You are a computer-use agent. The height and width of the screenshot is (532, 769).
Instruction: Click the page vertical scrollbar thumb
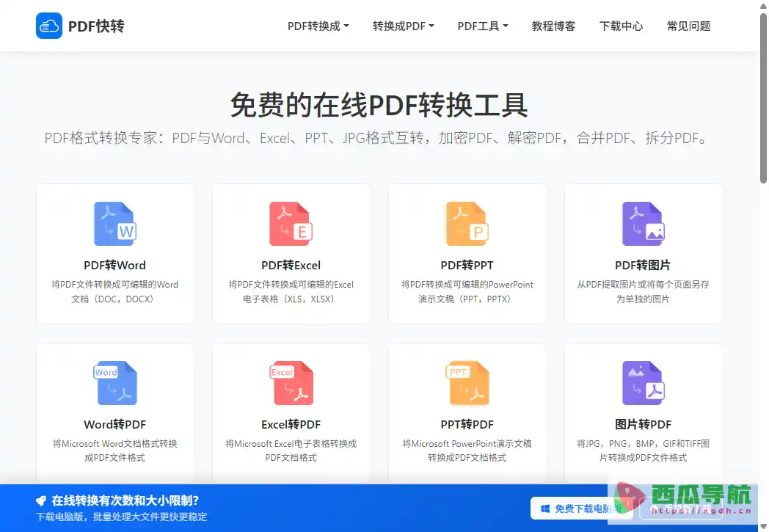pyautogui.click(x=763, y=98)
